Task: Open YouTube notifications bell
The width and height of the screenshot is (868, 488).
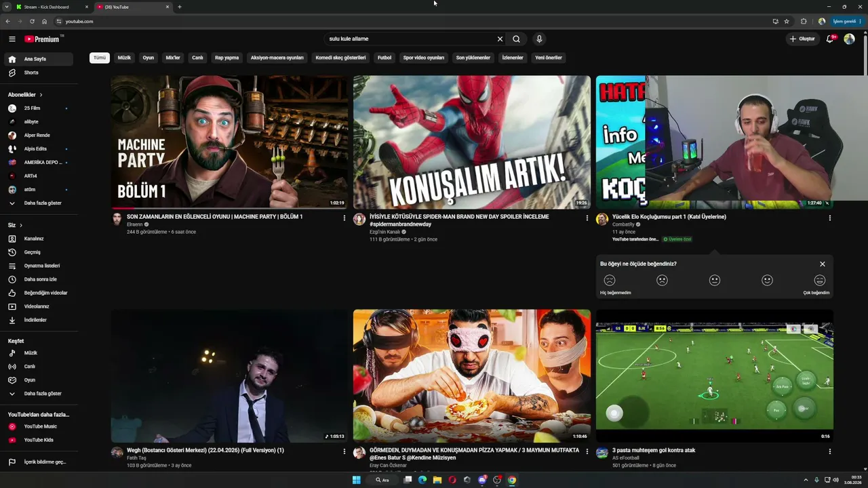Action: (830, 39)
